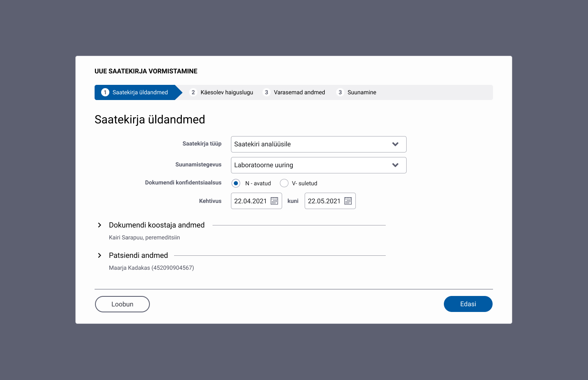
Task: Expand Dokumendi koostaja andmed section
Action: coord(100,225)
